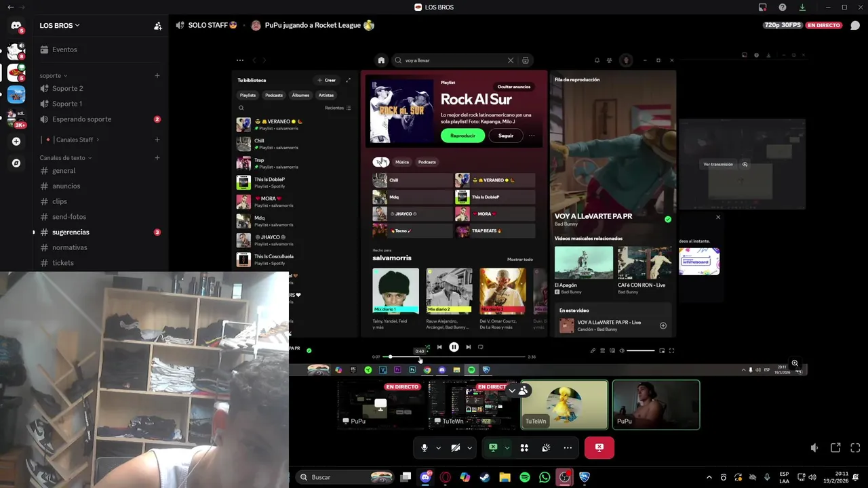This screenshot has height=488, width=868.
Task: Toggle the green saved checkmark on VOY A LLeVARTE
Action: pos(668,220)
